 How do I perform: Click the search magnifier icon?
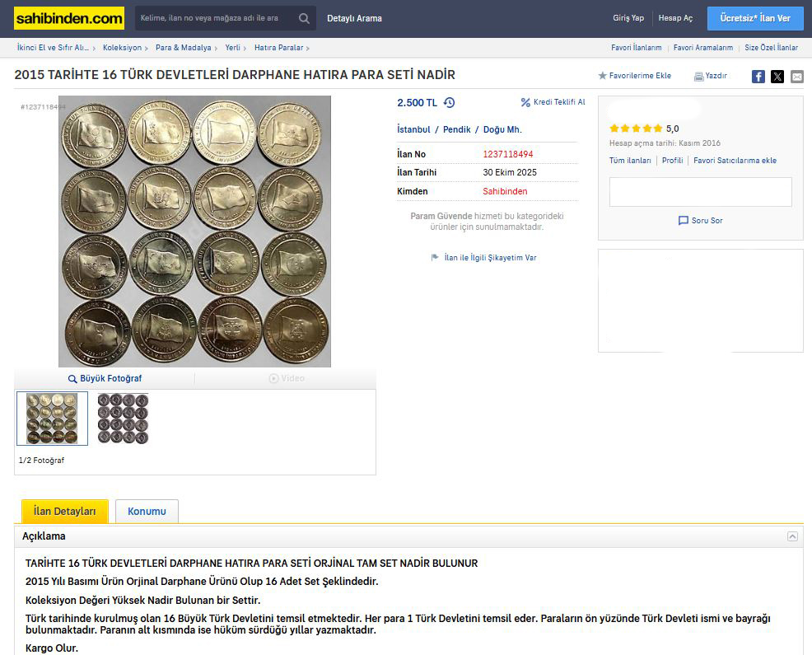point(304,18)
